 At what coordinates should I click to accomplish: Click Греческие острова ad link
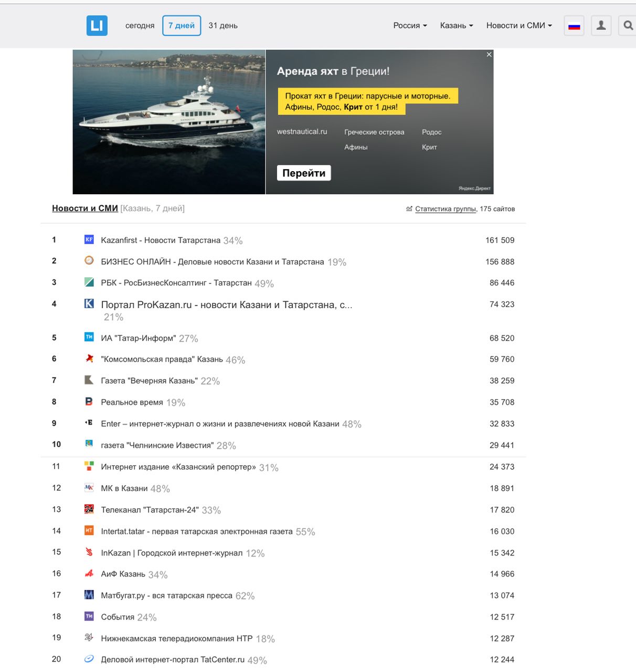tap(374, 132)
